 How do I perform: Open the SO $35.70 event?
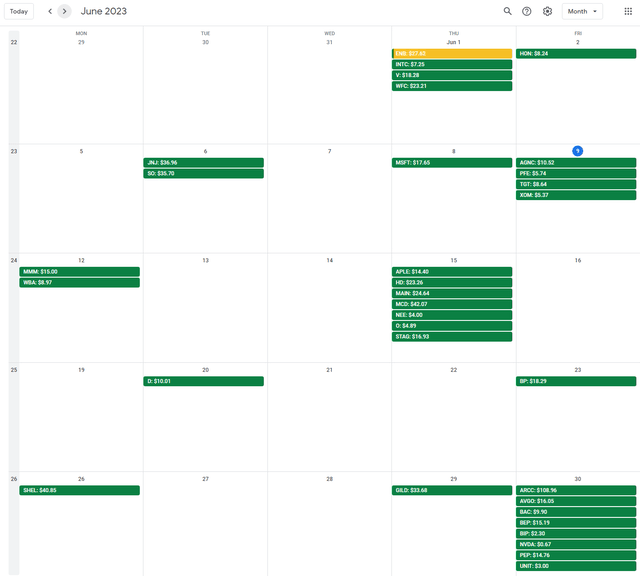[x=203, y=173]
